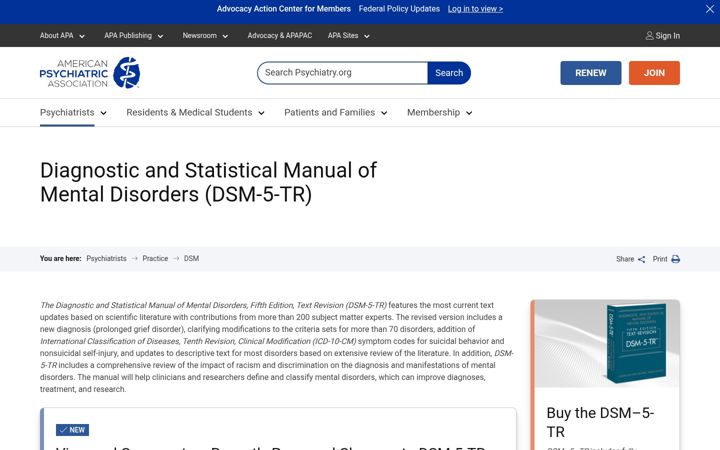Image resolution: width=720 pixels, height=450 pixels.
Task: Click Advocacy Action Center for Members text
Action: (283, 9)
